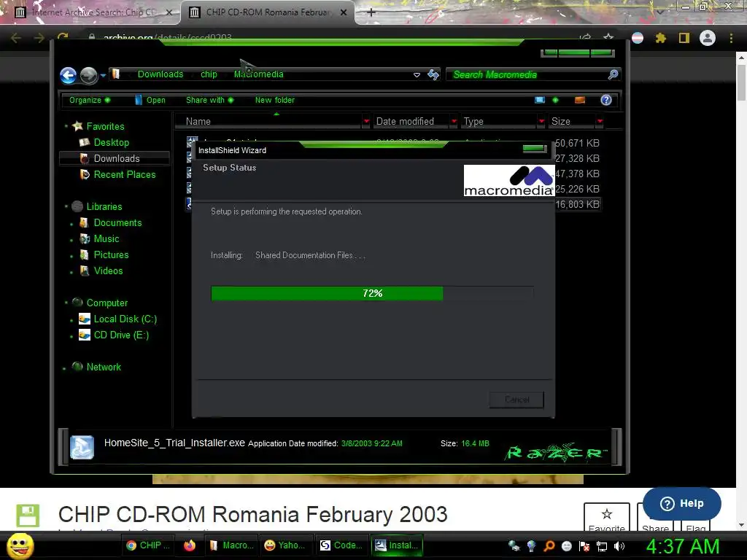Open the Share with menu
The image size is (747, 560).
tap(209, 100)
